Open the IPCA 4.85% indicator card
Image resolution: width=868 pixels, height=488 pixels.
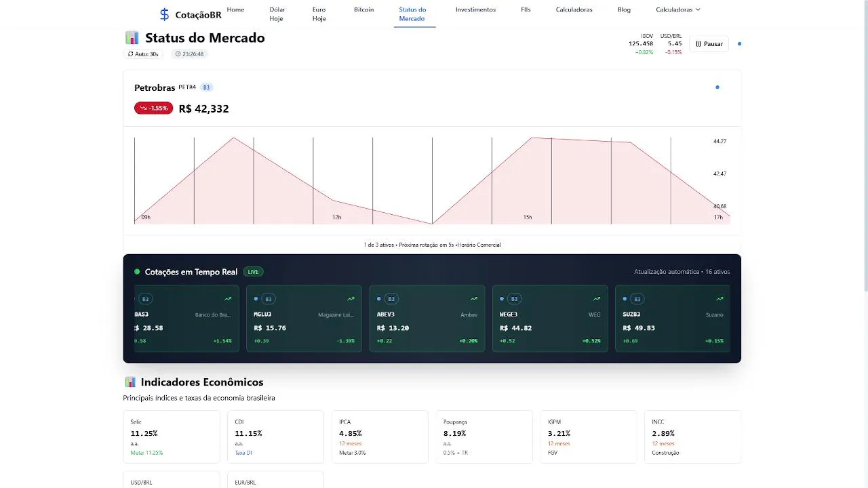tap(380, 436)
